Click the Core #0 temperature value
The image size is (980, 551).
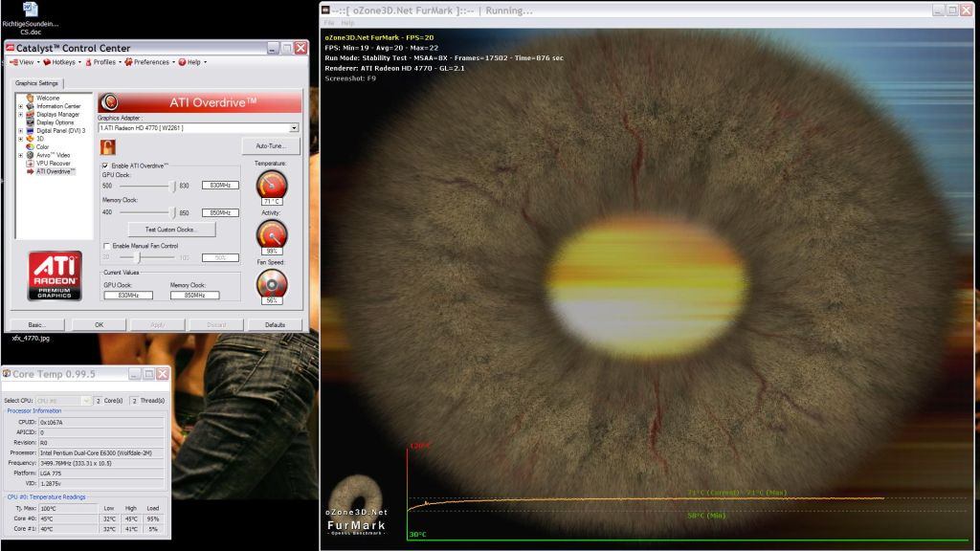click(68, 518)
